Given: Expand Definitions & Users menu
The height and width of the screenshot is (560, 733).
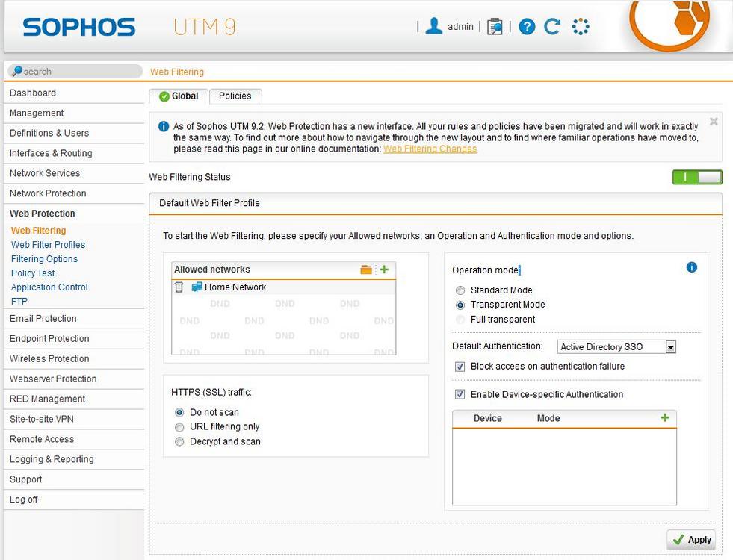Looking at the screenshot, I should pyautogui.click(x=74, y=133).
